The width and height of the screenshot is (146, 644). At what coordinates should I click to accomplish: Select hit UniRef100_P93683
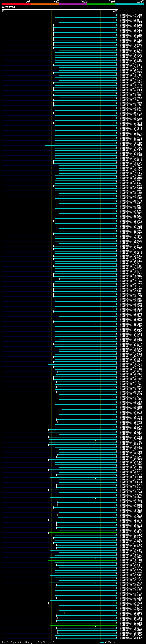pyautogui.click(x=131, y=266)
